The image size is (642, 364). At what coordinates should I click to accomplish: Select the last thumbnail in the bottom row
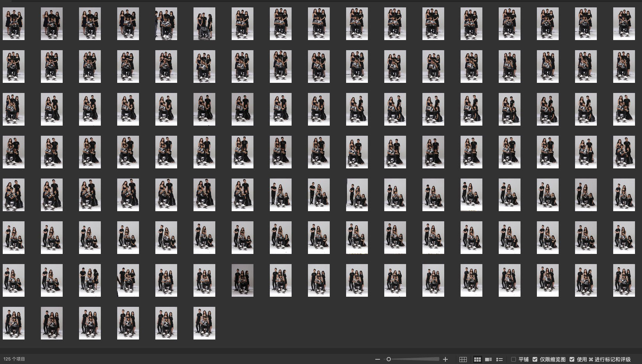(204, 323)
